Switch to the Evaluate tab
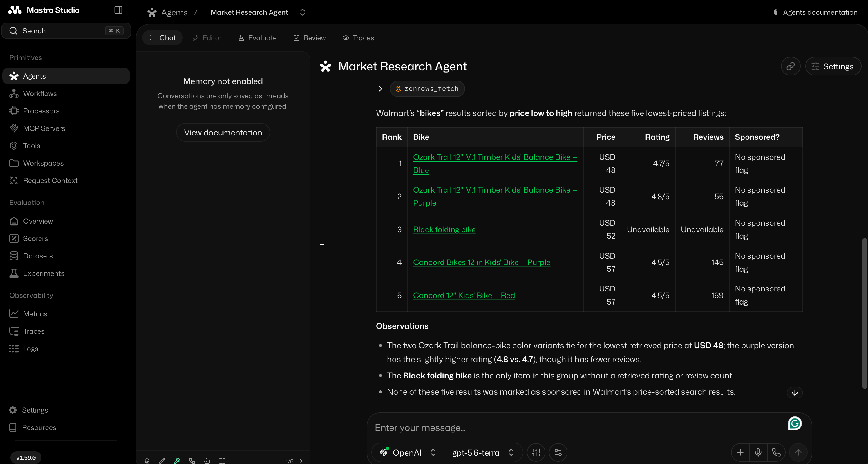The image size is (868, 464). click(x=258, y=38)
